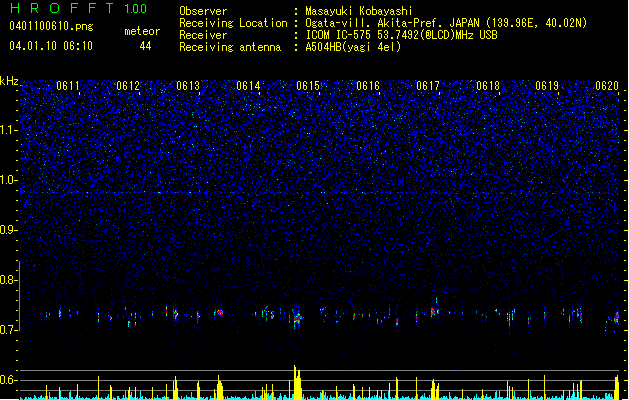Click the word meteor above the count

point(142,31)
